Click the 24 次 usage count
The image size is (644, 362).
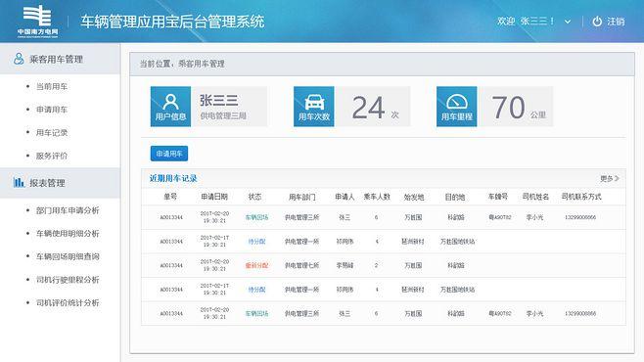pyautogui.click(x=376, y=108)
